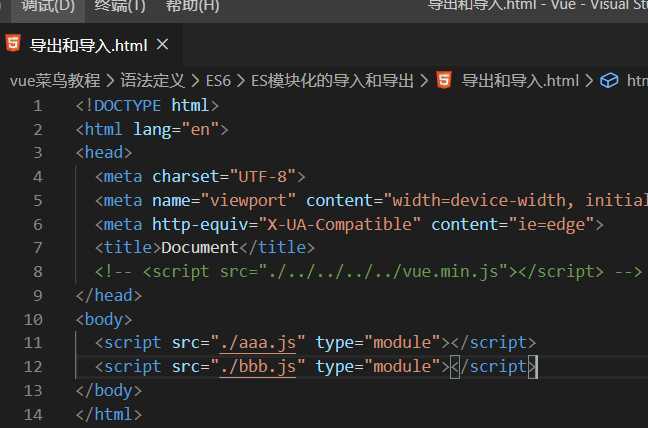Click the DOCTYPE text on line 1
The width and height of the screenshot is (648, 428).
127,106
